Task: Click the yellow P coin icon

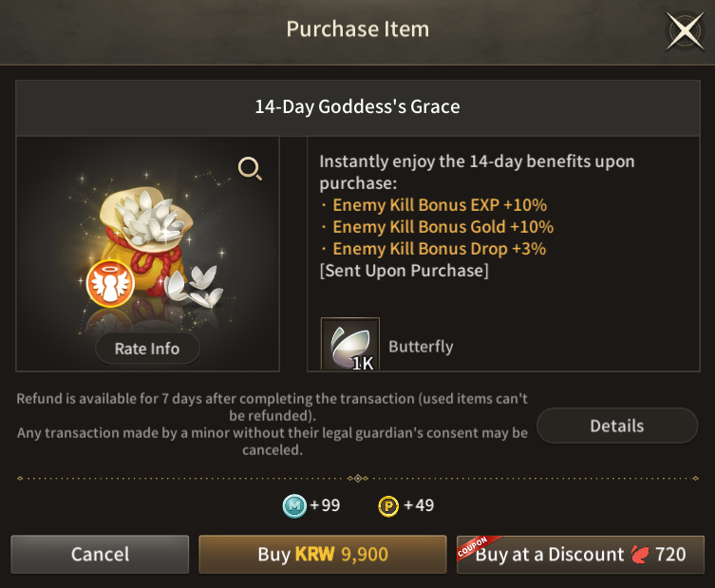Action: (388, 505)
